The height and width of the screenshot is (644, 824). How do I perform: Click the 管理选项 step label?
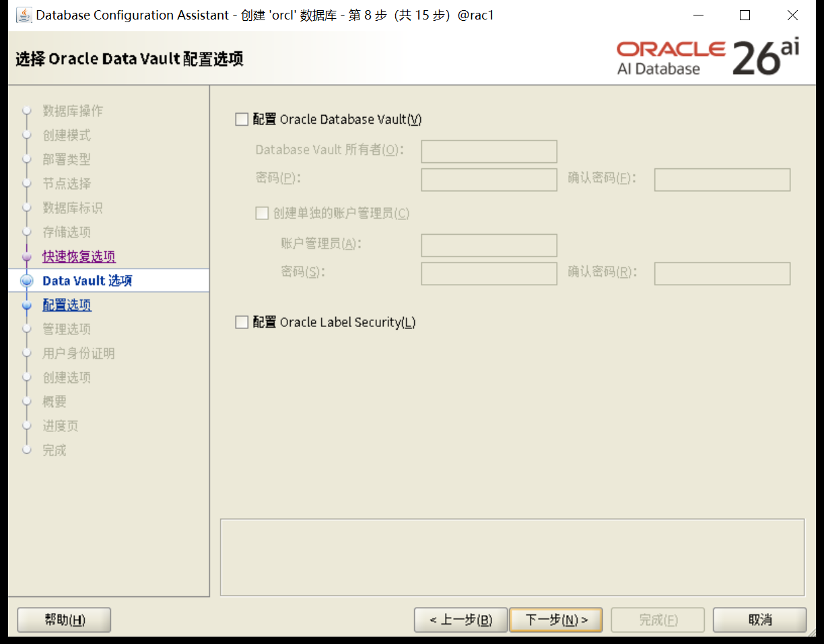[x=67, y=329]
